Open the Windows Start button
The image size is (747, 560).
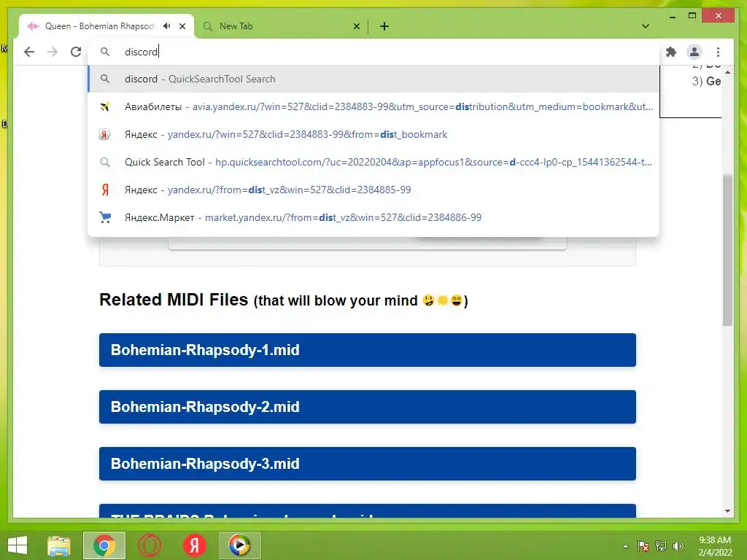(18, 545)
